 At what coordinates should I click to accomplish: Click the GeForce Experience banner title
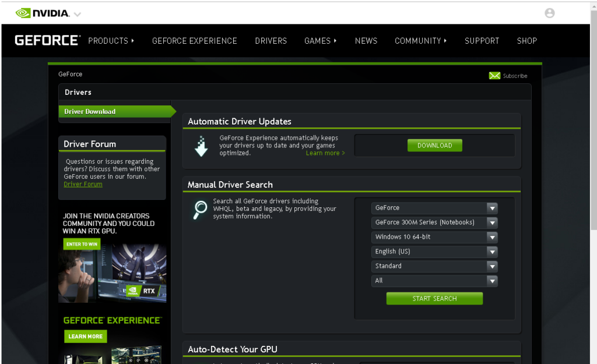(113, 320)
